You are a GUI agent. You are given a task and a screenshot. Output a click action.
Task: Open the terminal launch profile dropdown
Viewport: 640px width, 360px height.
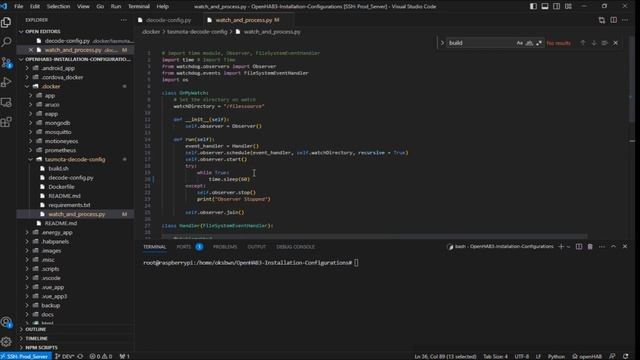click(568, 247)
